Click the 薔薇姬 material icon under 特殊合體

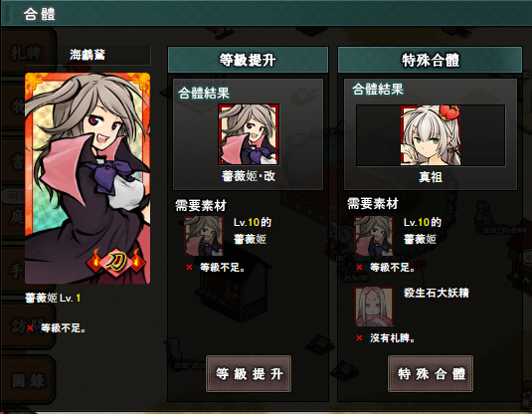click(374, 236)
